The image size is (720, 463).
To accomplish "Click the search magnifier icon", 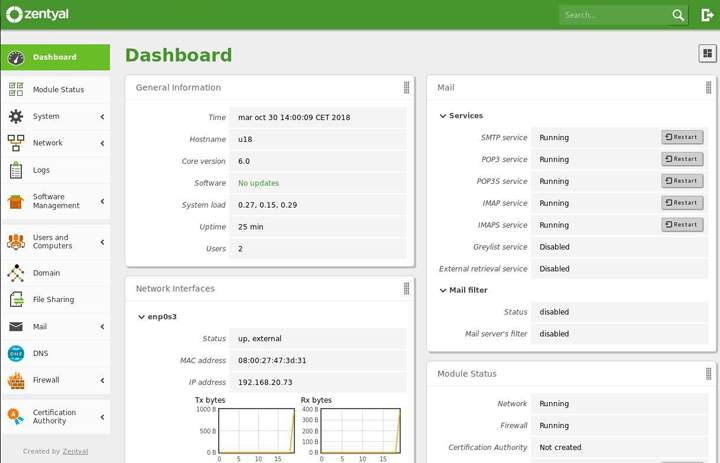I will pyautogui.click(x=678, y=15).
